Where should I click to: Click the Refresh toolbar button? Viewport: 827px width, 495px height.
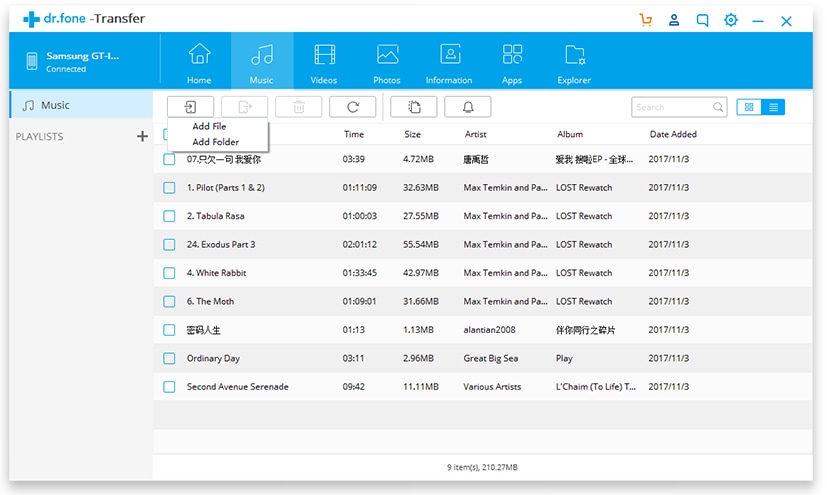pos(353,107)
